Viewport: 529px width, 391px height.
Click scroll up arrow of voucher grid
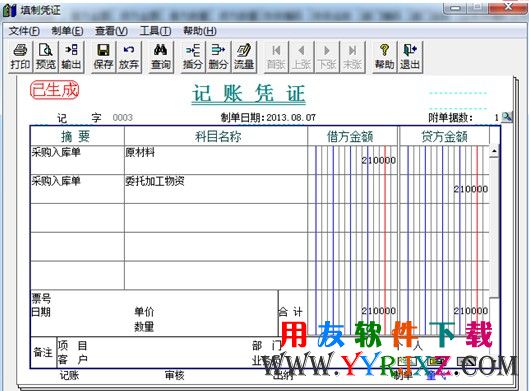pos(494,151)
